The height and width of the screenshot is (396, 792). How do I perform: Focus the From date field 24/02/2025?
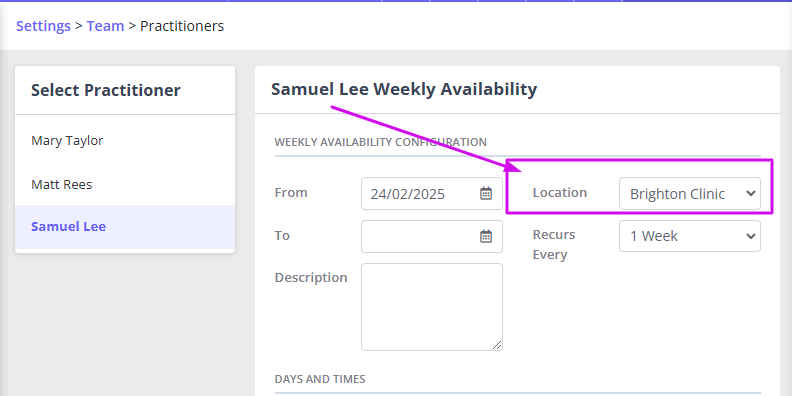[432, 193]
